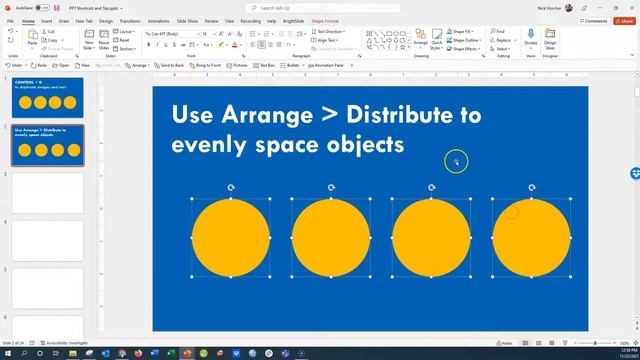Click the text highlight color swatch

[x=221, y=45]
